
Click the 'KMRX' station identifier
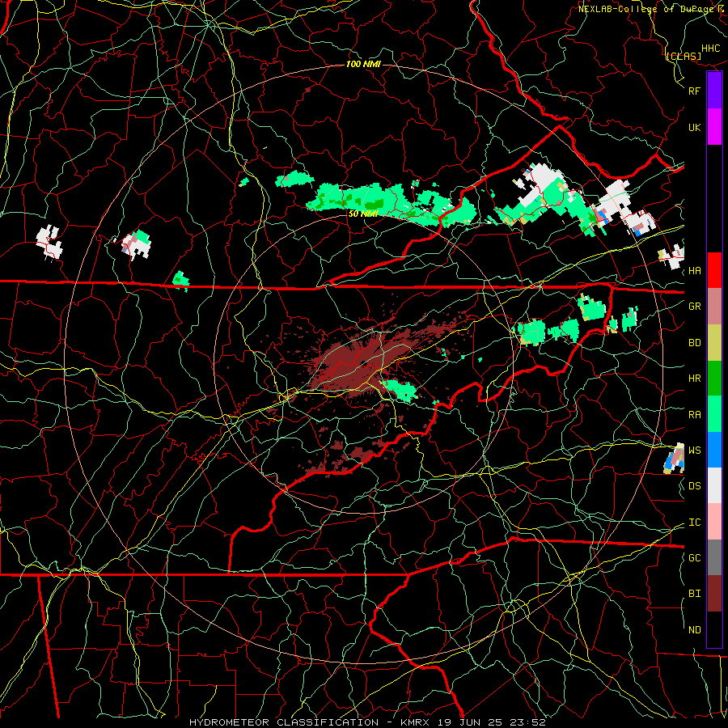pyautogui.click(x=415, y=722)
